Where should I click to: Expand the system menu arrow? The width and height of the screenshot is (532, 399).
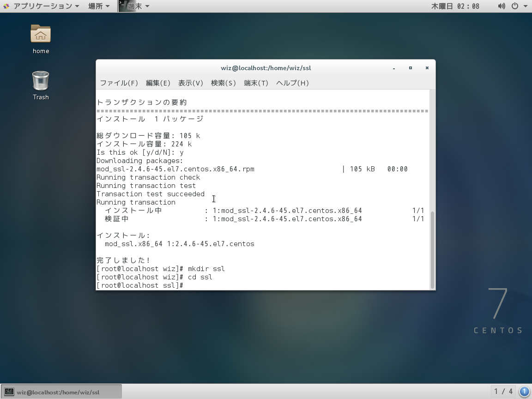coord(526,6)
